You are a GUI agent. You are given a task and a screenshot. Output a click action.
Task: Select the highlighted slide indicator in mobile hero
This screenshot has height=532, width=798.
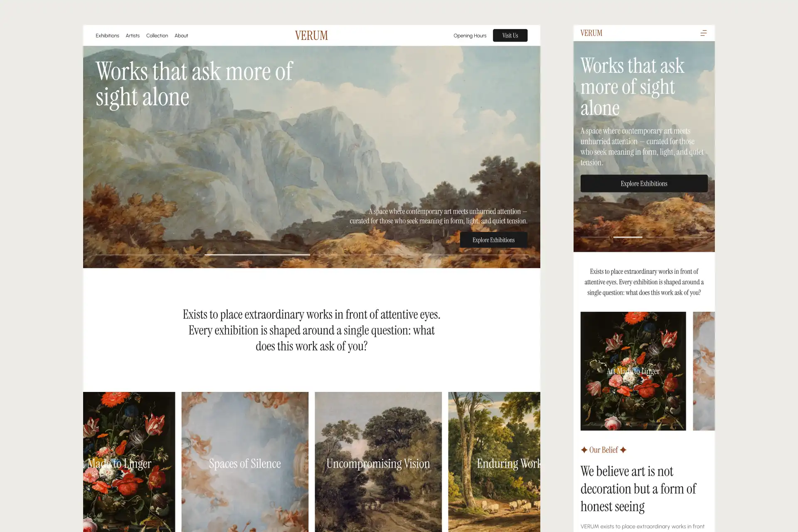628,237
